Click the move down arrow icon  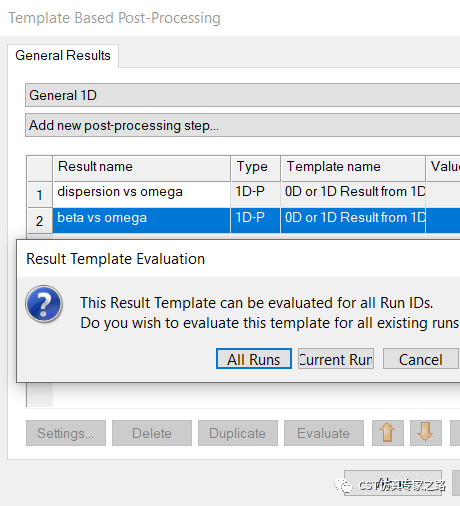click(426, 433)
